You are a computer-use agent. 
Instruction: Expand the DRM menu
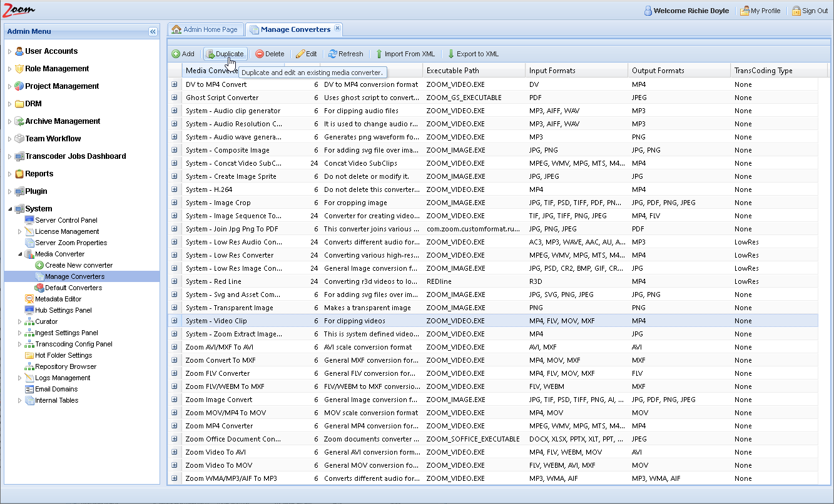[9, 104]
